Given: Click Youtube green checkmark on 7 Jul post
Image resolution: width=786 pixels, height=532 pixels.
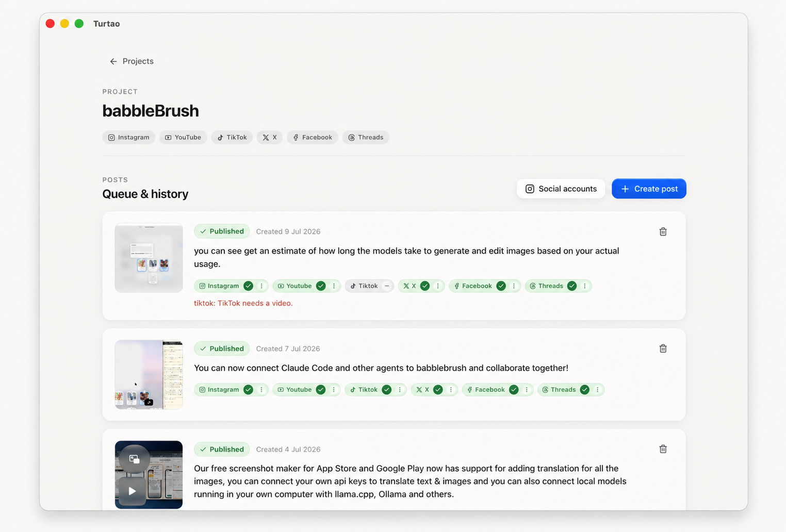Looking at the screenshot, I should 321,390.
